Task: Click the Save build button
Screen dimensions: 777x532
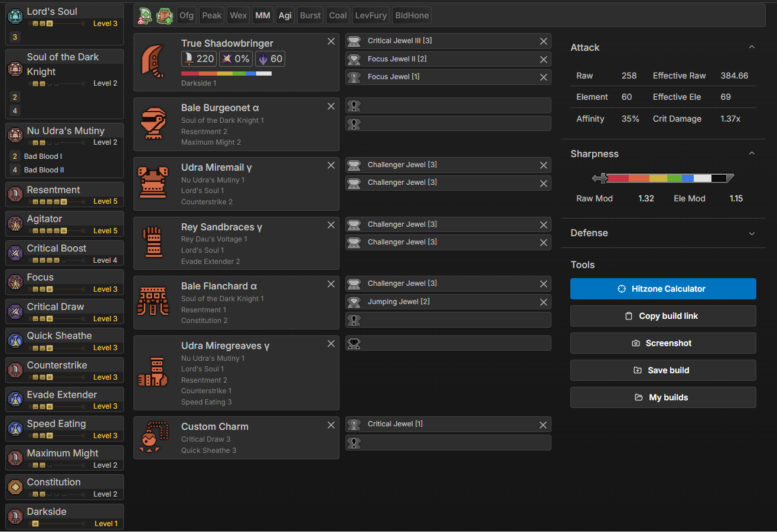Action: click(x=663, y=370)
